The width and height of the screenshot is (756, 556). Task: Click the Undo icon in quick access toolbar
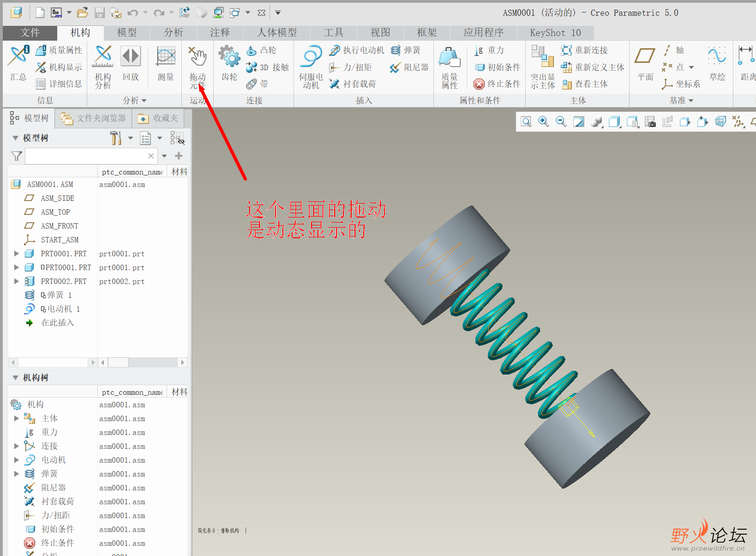[x=133, y=12]
